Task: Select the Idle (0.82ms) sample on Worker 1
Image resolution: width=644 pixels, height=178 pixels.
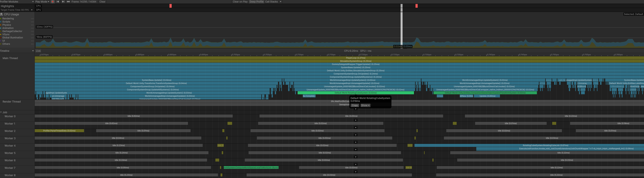Action: [111, 123]
